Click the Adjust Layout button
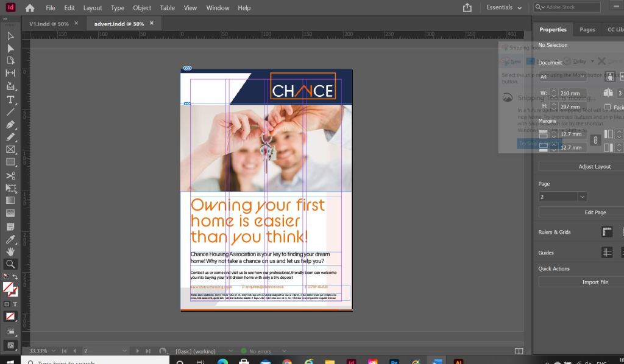 (x=594, y=166)
